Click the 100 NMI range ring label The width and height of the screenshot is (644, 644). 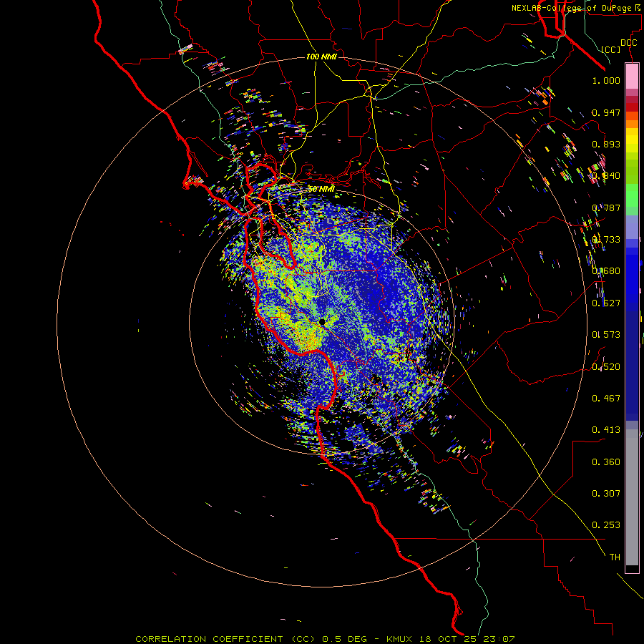coord(321,57)
